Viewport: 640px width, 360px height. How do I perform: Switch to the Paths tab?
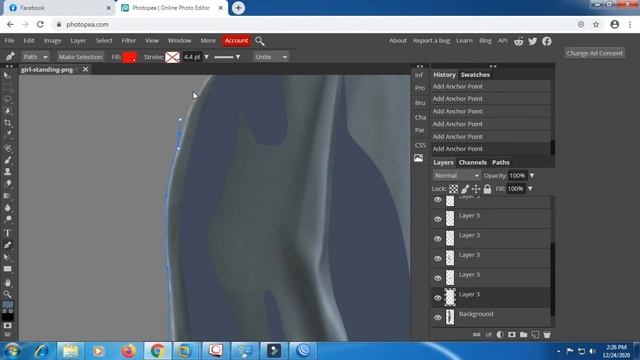click(501, 162)
